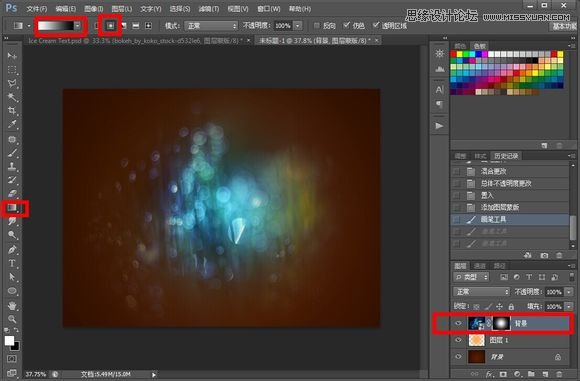The width and height of the screenshot is (580, 381).
Task: Choose the angle gradient style
Action: (x=124, y=26)
